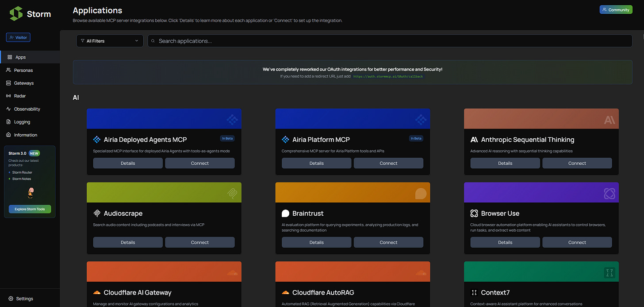Click the Context7 icon in green banner
The height and width of the screenshot is (307, 644).
(609, 273)
